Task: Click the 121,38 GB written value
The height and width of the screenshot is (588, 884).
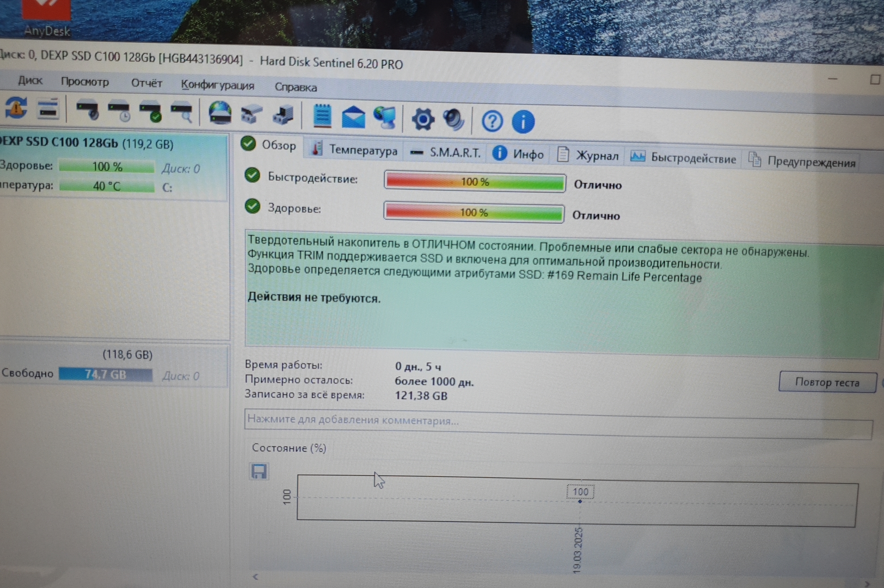Action: (x=421, y=395)
